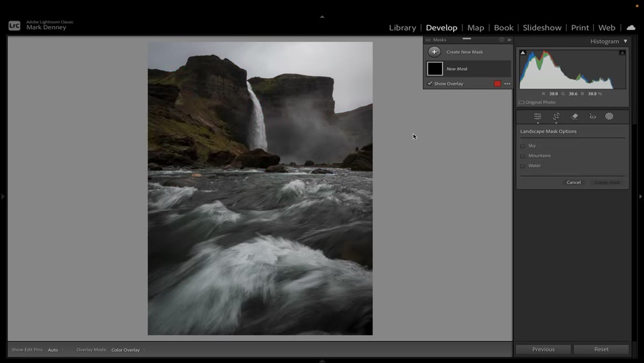Select the Healing eraser tool icon
Image resolution: width=644 pixels, height=363 pixels.
coord(574,117)
